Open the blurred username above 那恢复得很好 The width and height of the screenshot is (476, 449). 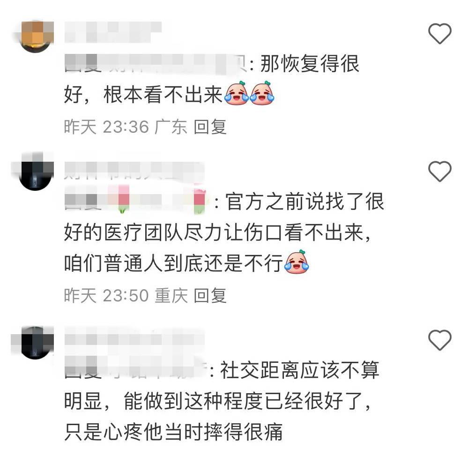pyautogui.click(x=113, y=32)
